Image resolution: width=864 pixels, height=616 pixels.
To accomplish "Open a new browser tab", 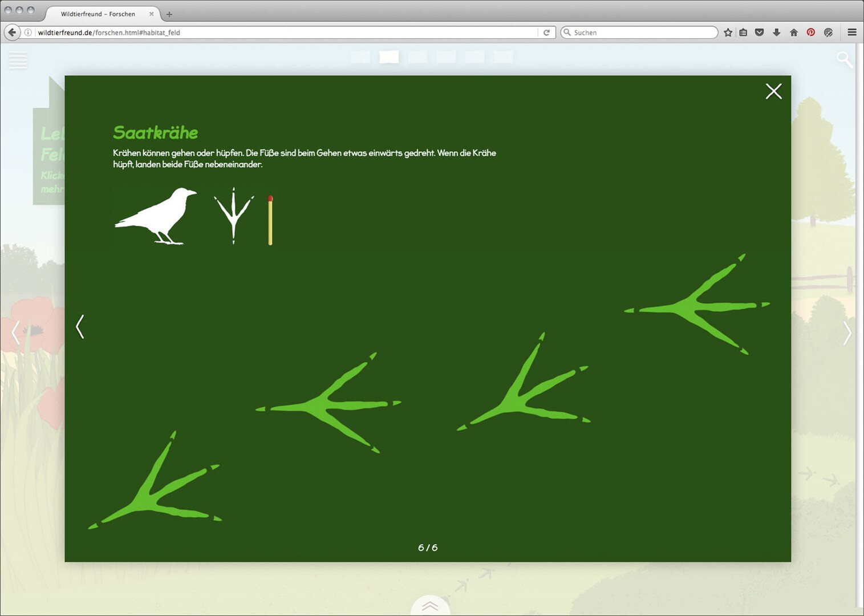I will [x=169, y=14].
